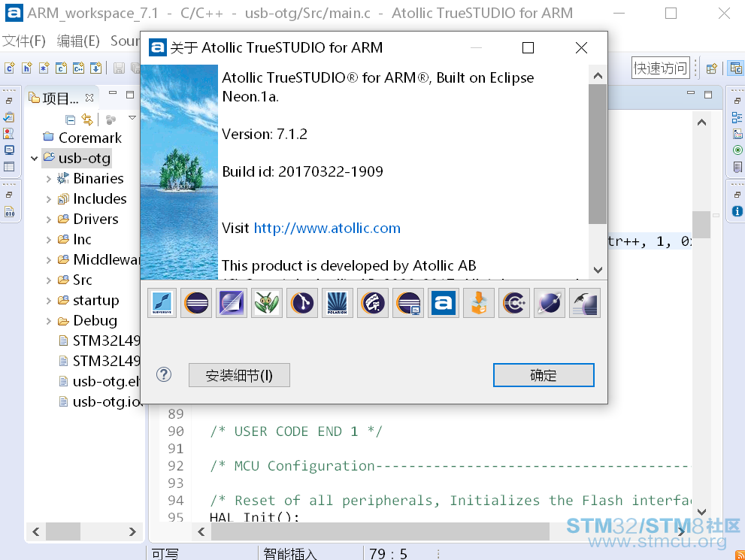Image resolution: width=745 pixels, height=560 pixels.
Task: Open project explorer view menu triangle
Action: (x=132, y=117)
